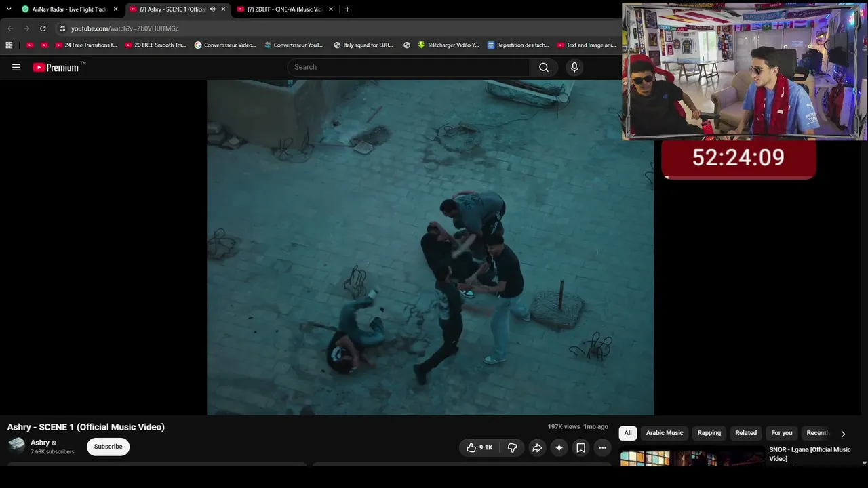Like the Ashry SCENE 1 video
Viewport: 868px width, 488px height.
pyautogui.click(x=479, y=447)
